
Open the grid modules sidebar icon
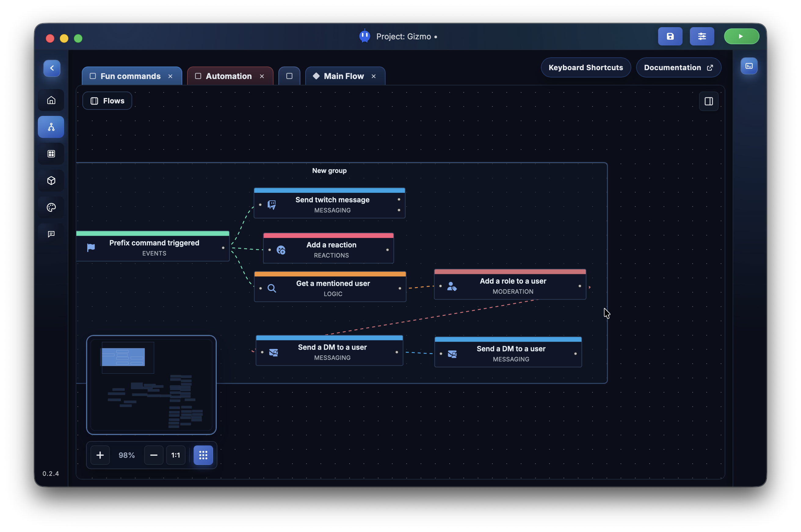tap(51, 154)
